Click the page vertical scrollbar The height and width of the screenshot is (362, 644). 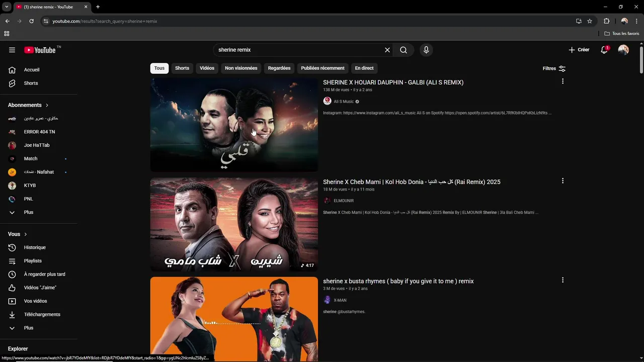641,60
